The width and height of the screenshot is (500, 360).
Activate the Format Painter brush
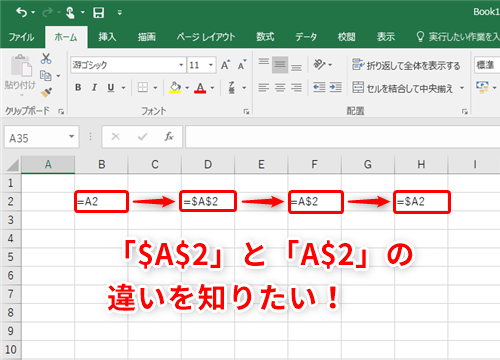pos(46,92)
